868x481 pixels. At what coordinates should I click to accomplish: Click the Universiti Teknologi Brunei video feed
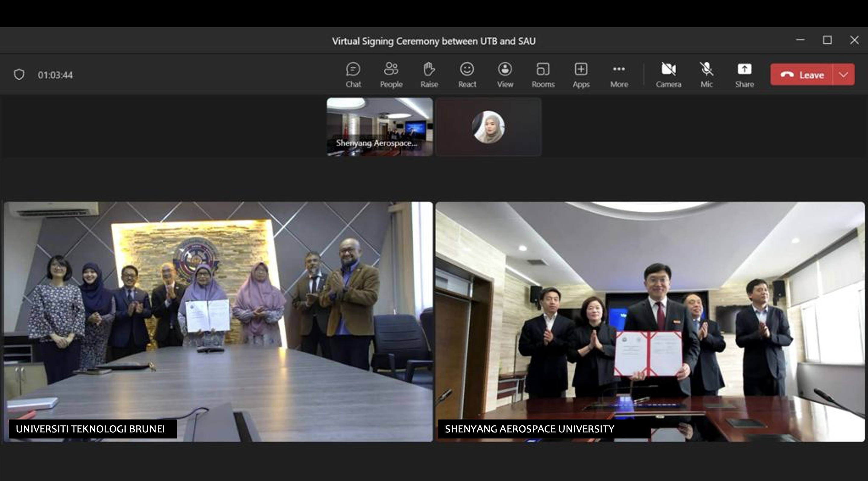(x=218, y=321)
